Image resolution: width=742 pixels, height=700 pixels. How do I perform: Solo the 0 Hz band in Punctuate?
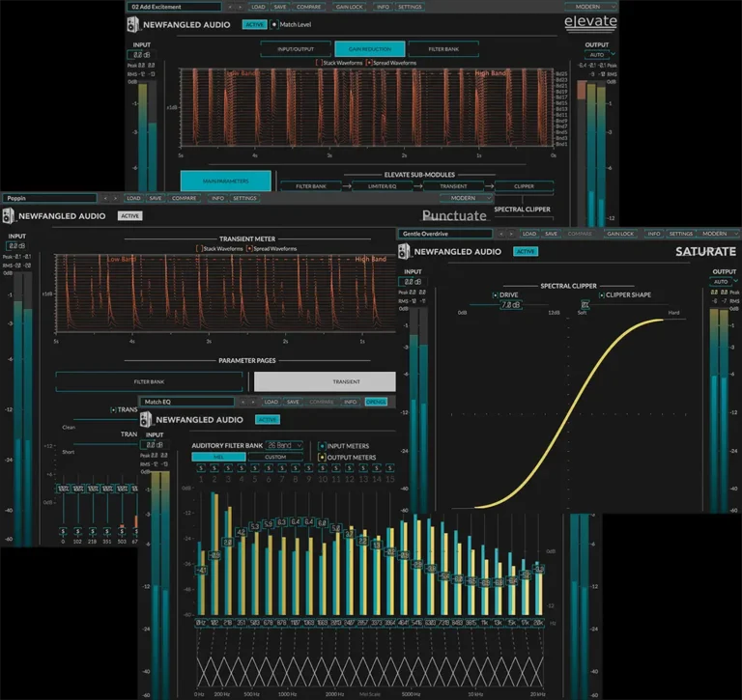(x=63, y=531)
